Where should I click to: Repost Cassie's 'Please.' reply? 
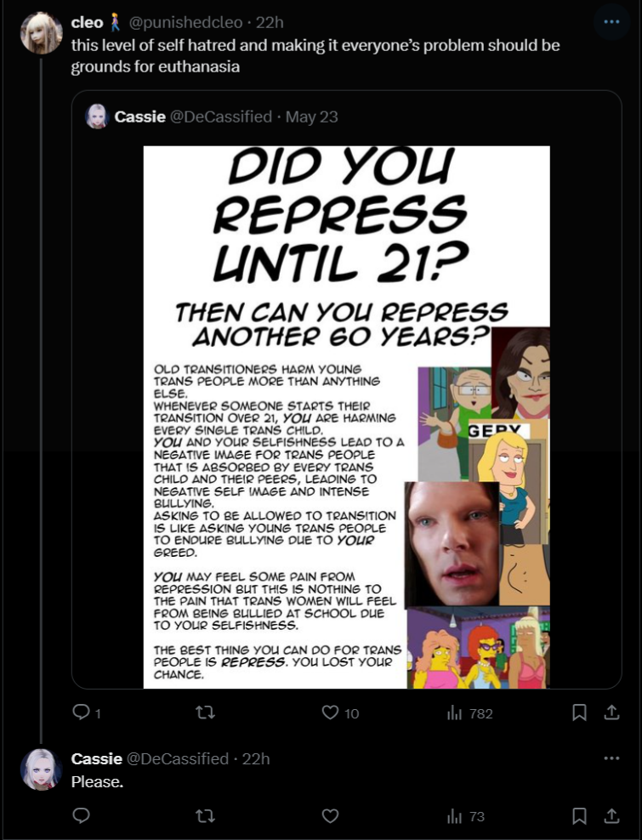coord(205,816)
